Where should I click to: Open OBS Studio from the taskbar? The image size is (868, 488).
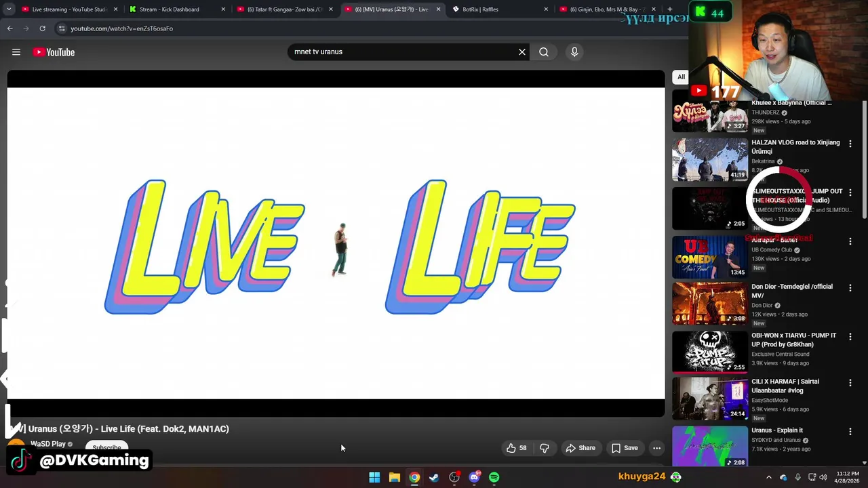click(x=454, y=477)
